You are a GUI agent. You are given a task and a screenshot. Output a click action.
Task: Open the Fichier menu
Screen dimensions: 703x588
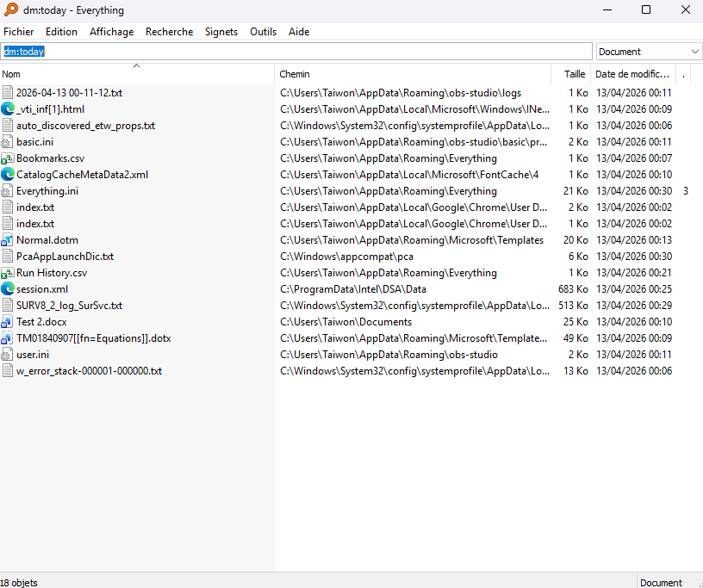click(19, 32)
